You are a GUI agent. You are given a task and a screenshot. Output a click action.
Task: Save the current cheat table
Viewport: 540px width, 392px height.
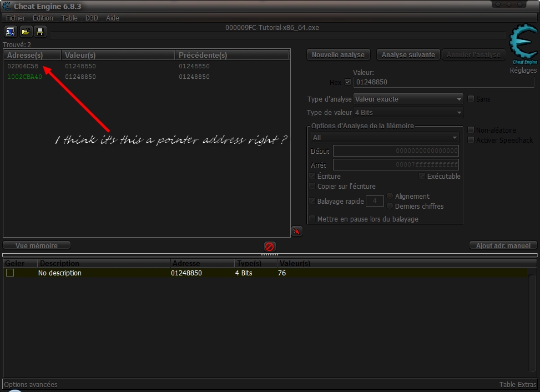[x=40, y=32]
